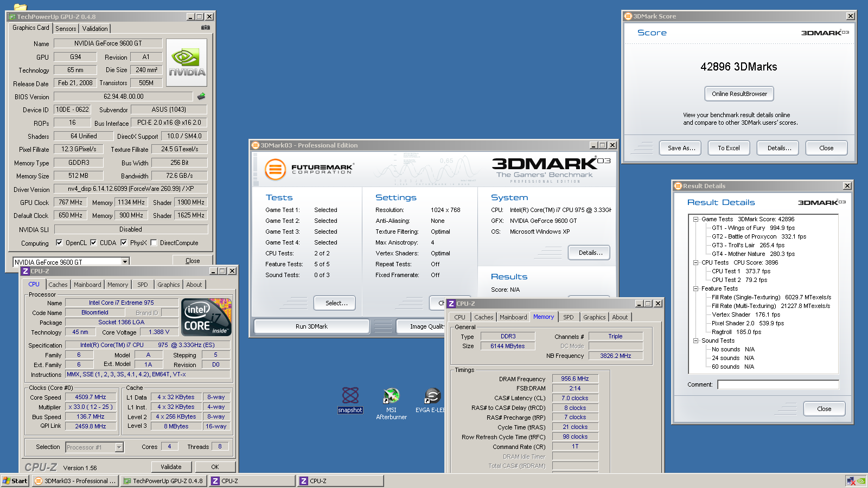Click the 3DMark03 Professional title bar icon
This screenshot has height=488, width=868.
[256, 145]
